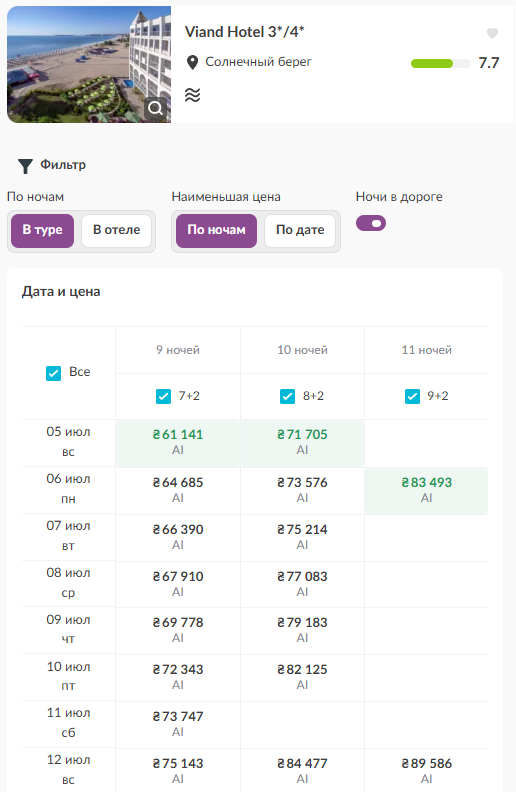Uncheck the 9+2 nights checkbox
The width and height of the screenshot is (516, 792).
(412, 397)
